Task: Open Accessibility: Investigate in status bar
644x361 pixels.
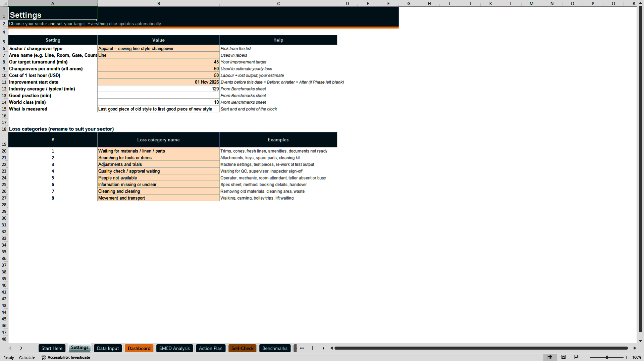Action: (66, 357)
